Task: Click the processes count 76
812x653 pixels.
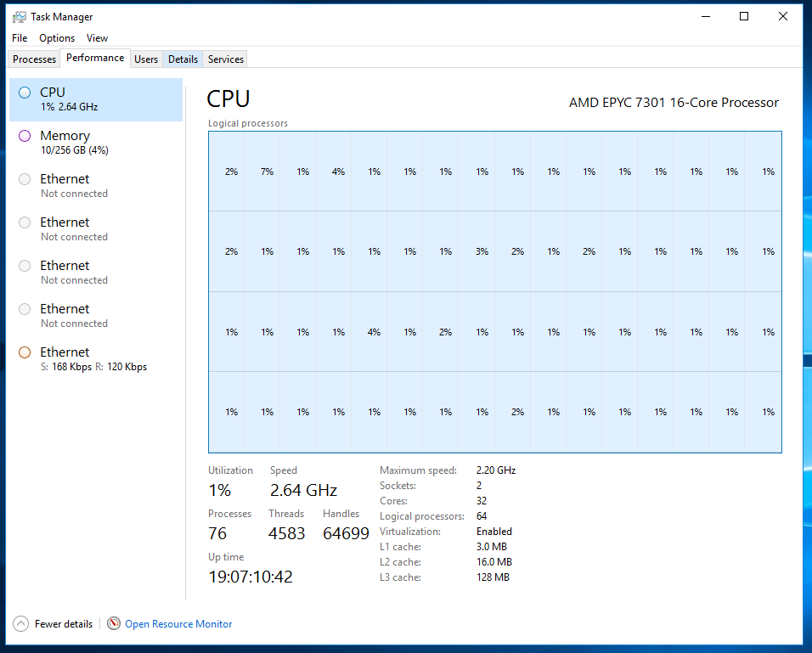Action: [x=217, y=533]
